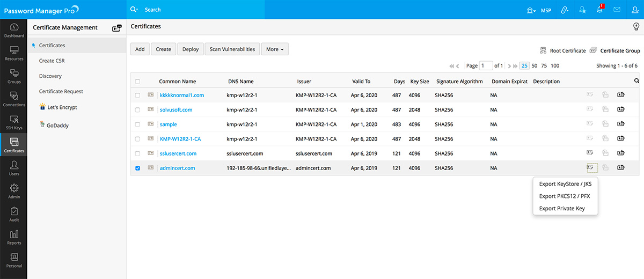Go to SSH Keys in sidebar
Screen dimensions: 644x279
click(x=14, y=122)
